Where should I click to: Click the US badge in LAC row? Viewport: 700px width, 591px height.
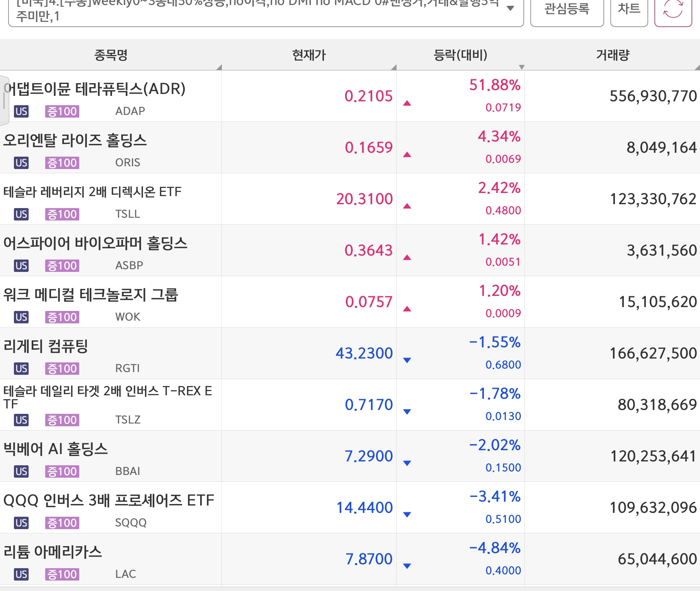click(21, 574)
